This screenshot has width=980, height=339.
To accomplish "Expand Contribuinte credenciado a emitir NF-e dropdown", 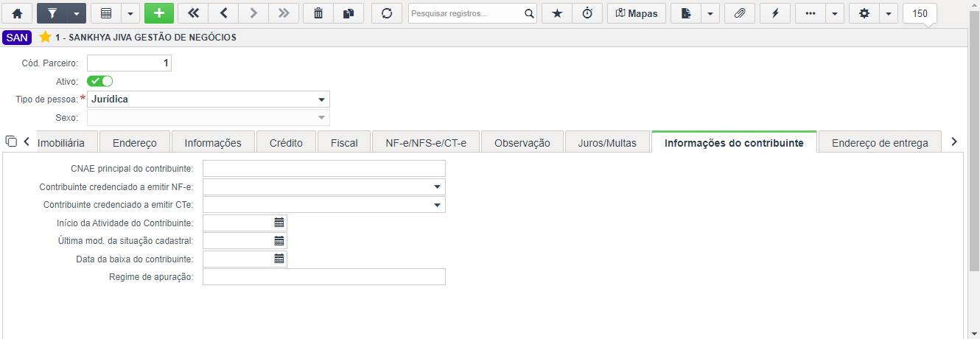I will [x=437, y=187].
